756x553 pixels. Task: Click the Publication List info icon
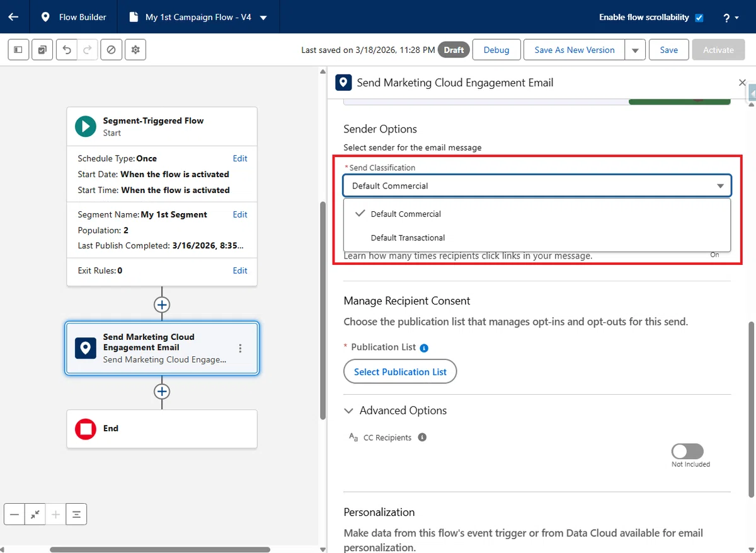(x=424, y=347)
